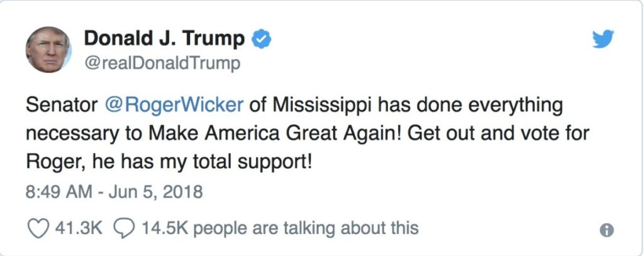The width and height of the screenshot is (644, 256).
Task: Click the blue verified checkmark badge
Action: pyautogui.click(x=261, y=39)
